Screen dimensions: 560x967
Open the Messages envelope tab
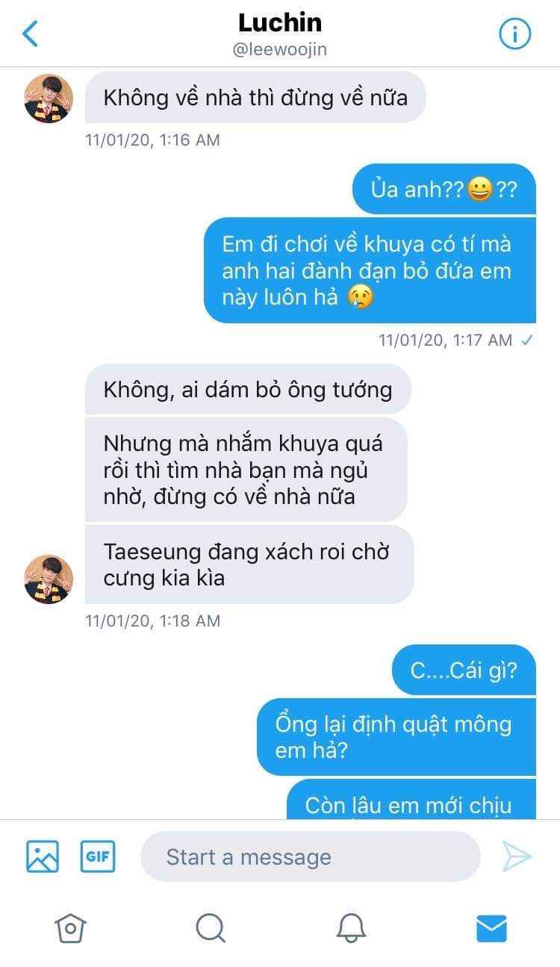pos(491,928)
